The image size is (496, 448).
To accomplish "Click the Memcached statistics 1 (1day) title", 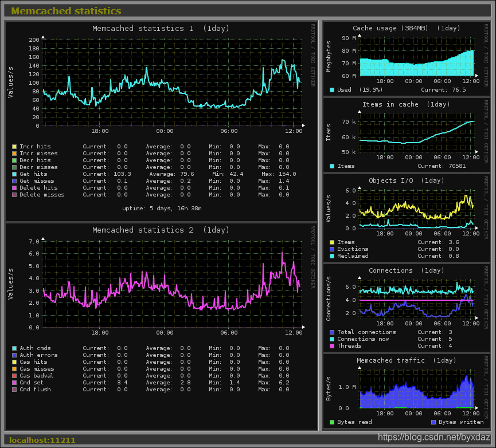I will (161, 29).
